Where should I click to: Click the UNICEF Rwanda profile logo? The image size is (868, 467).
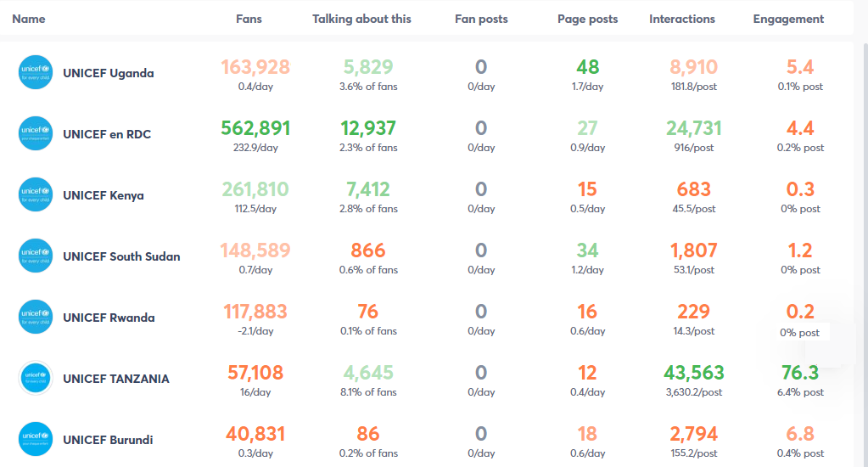tap(36, 317)
